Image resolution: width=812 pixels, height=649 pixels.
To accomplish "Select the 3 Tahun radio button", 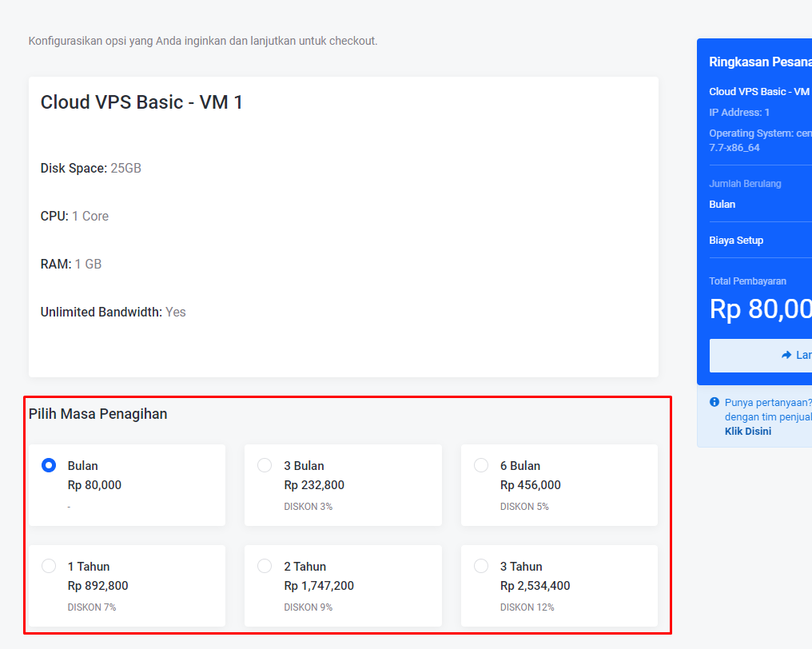I will click(x=481, y=566).
